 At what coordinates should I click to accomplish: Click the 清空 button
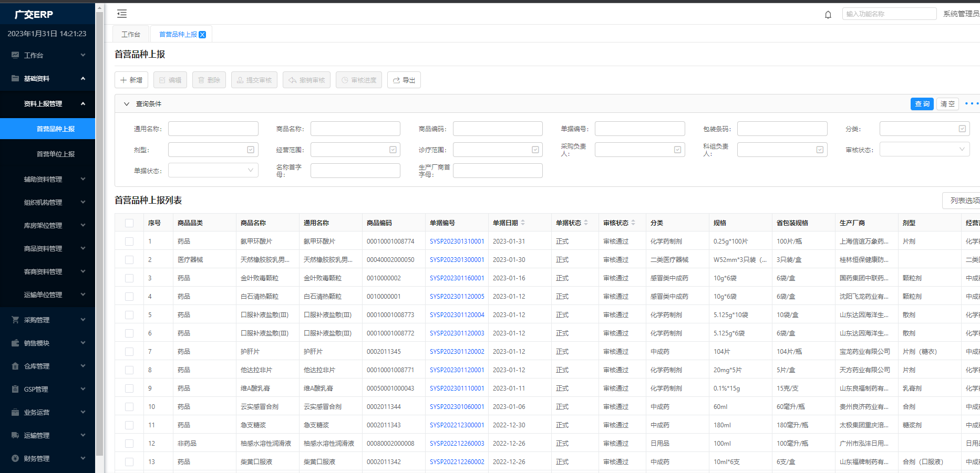click(947, 104)
